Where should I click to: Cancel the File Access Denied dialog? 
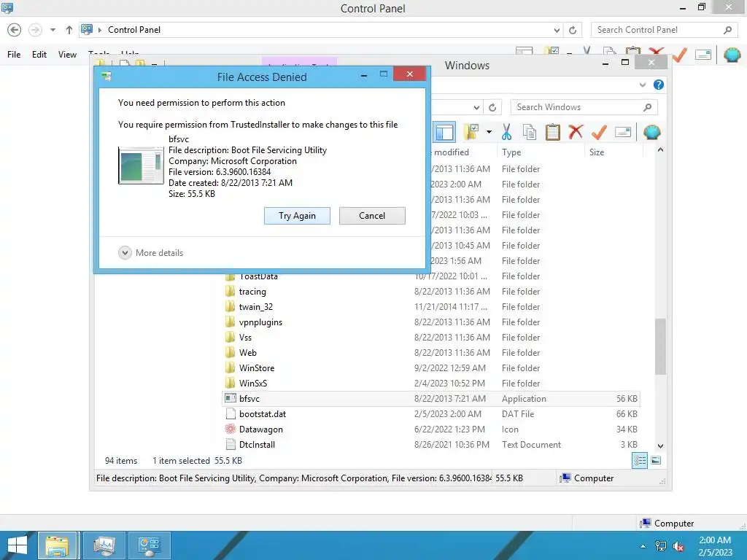pos(372,216)
